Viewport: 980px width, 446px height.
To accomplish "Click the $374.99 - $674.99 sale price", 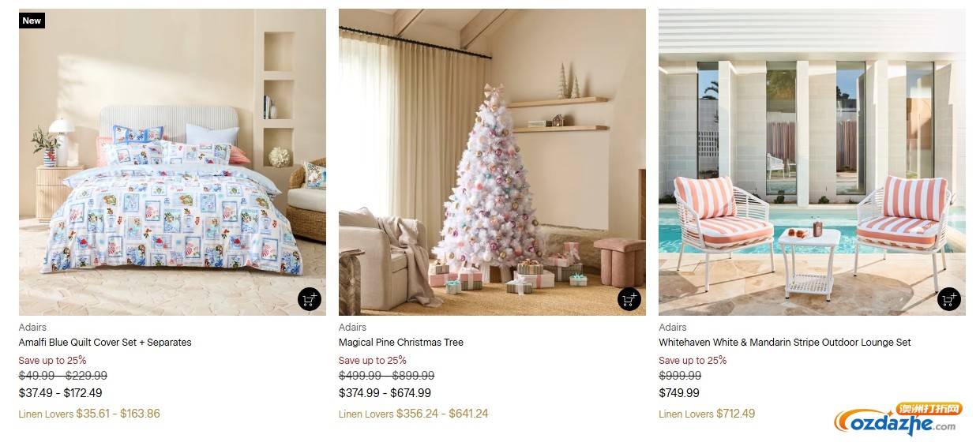I will [x=385, y=393].
